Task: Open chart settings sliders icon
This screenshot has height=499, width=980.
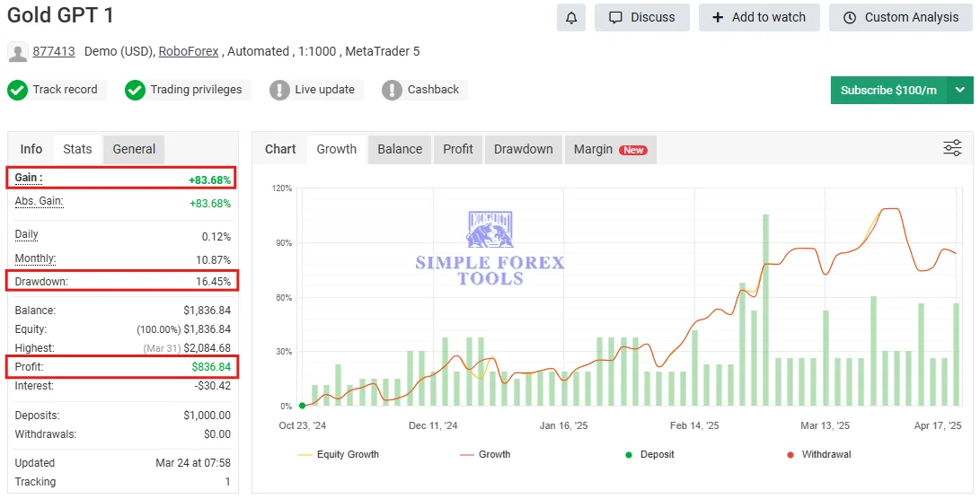Action: pos(952,149)
